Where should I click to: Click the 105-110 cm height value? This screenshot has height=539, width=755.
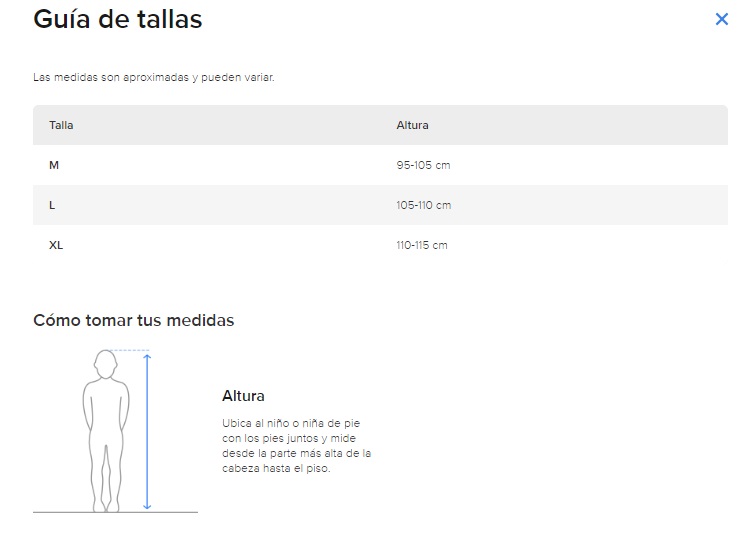(424, 205)
